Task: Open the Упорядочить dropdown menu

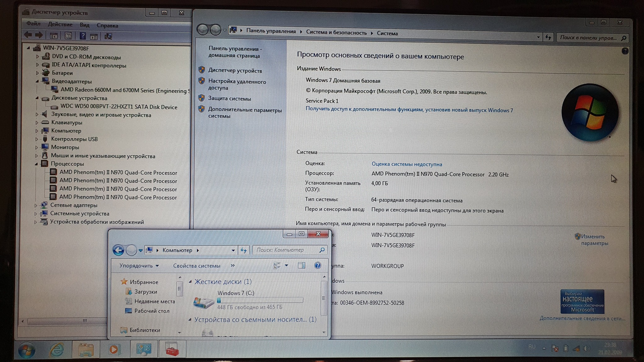Action: coord(139,266)
